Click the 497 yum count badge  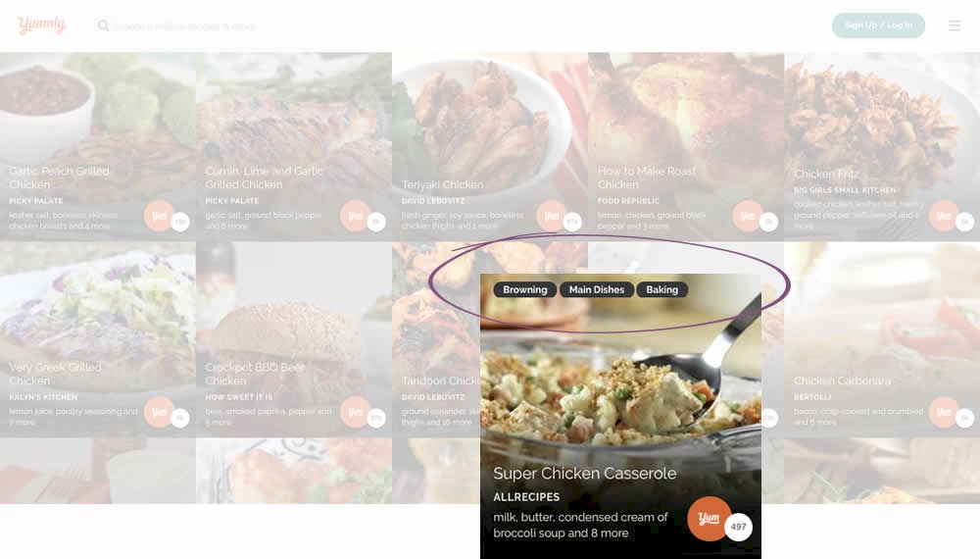(738, 527)
